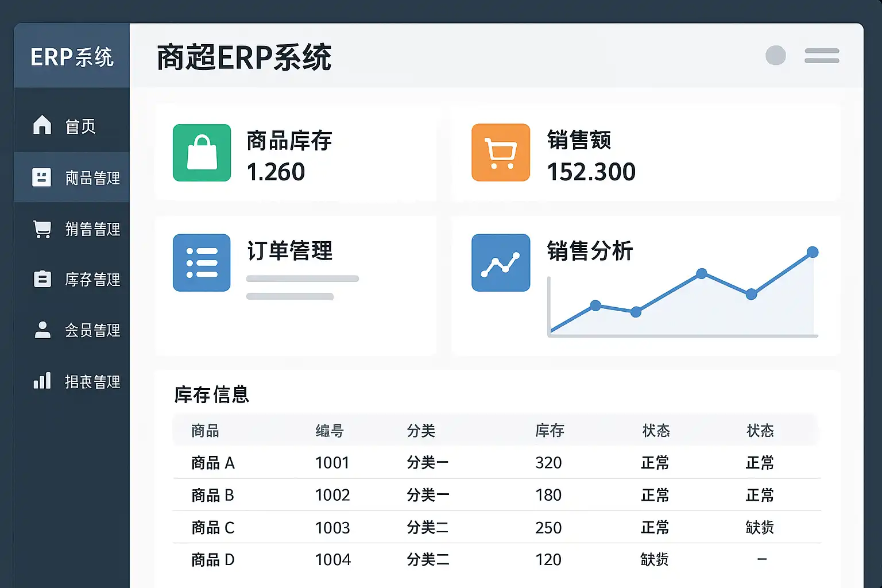Click the 库存管理 clipboard icon

tap(42, 279)
